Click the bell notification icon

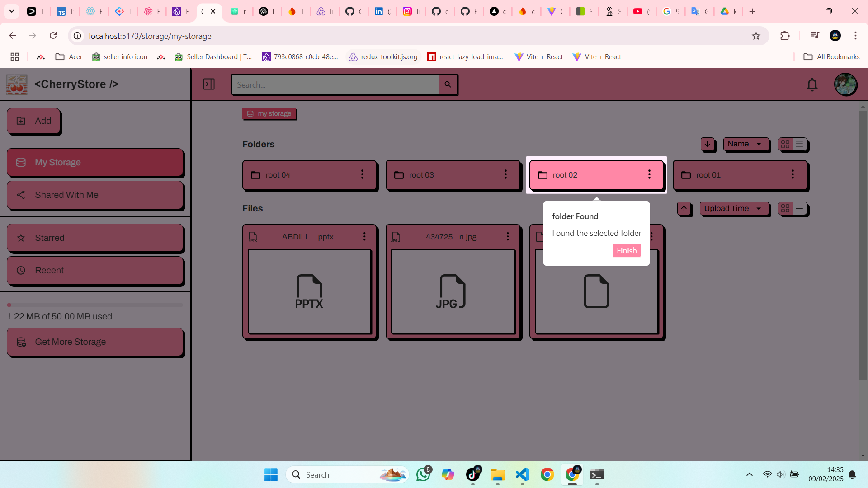[x=812, y=84]
